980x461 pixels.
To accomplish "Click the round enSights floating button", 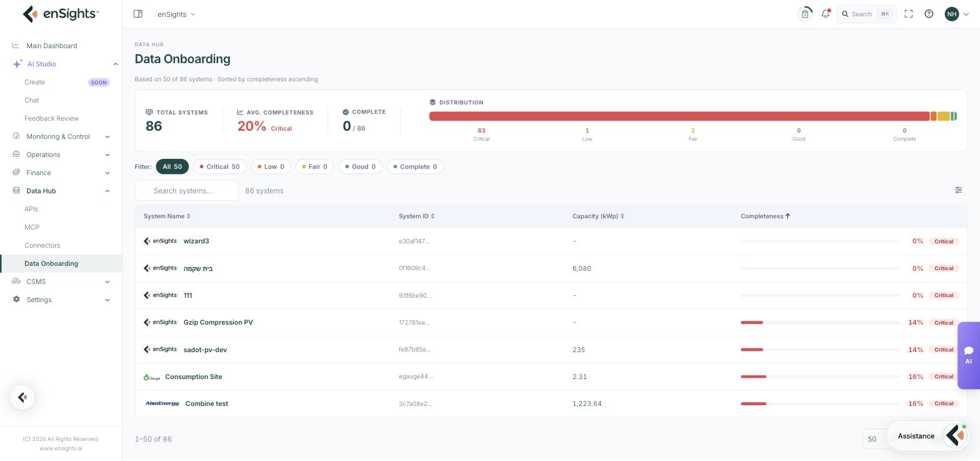I will click(22, 397).
